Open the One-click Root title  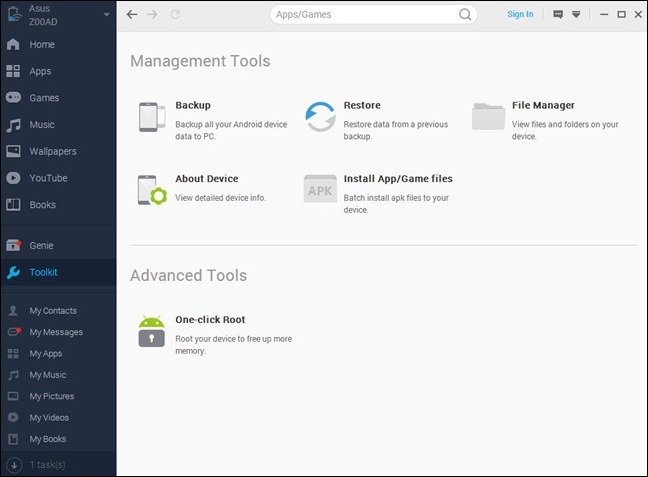pyautogui.click(x=210, y=320)
